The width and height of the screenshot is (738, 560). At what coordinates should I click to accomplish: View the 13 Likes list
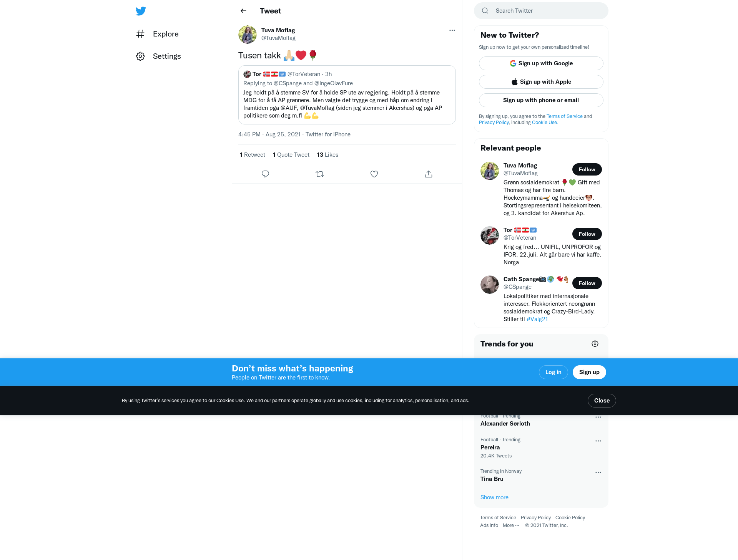coord(327,155)
